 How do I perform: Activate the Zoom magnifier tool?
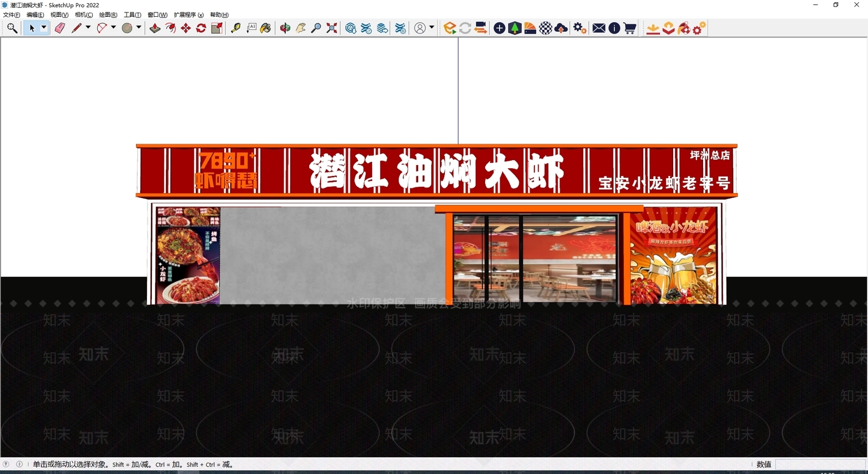316,28
